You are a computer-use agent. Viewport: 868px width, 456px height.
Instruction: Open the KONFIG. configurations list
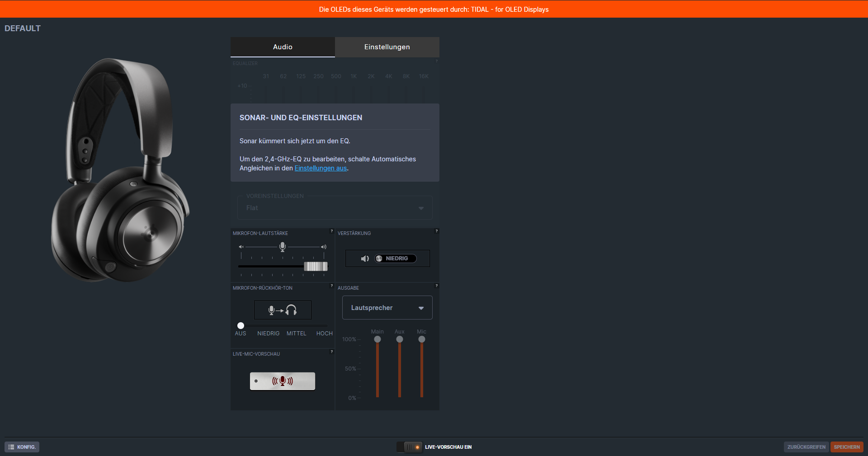22,447
